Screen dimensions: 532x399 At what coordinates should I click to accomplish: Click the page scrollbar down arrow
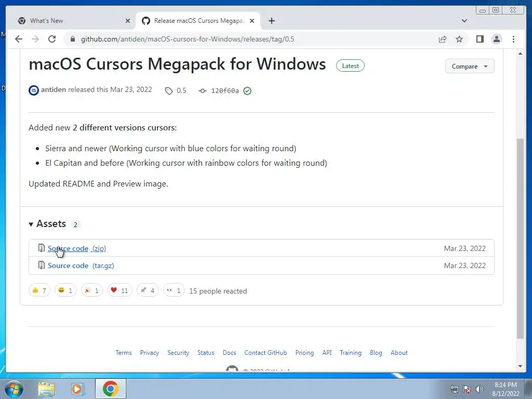520,366
